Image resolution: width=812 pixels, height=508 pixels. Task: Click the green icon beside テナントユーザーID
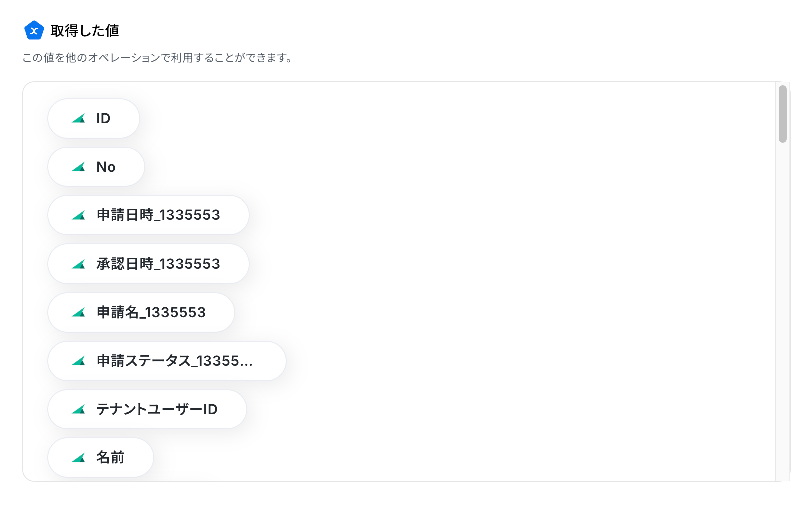[79, 410]
